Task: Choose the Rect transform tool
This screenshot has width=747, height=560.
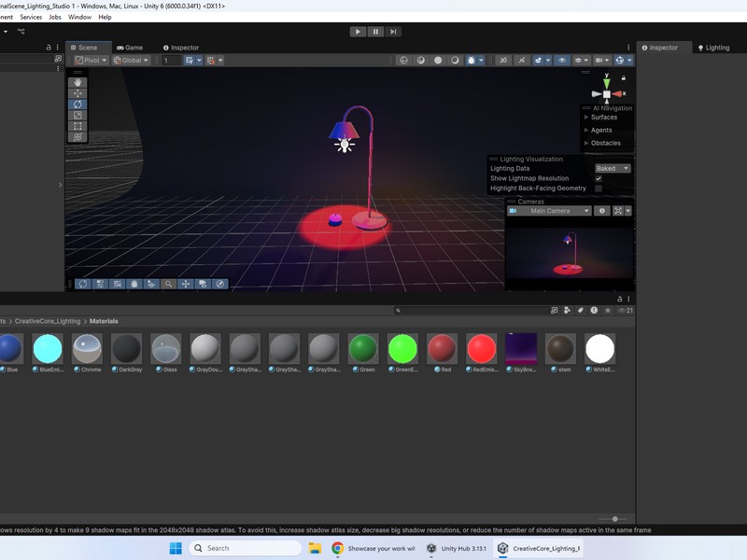Action: coord(78,126)
